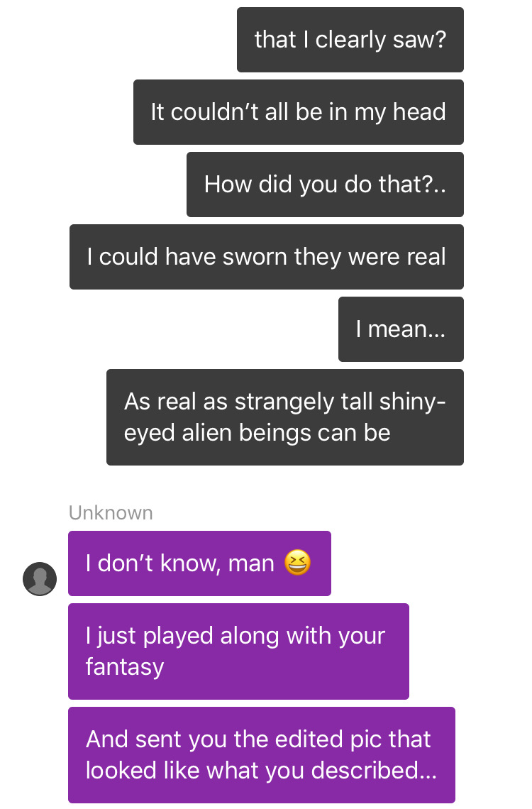
Task: Tap the 'And sent you the edited pic' message
Action: pos(262,755)
